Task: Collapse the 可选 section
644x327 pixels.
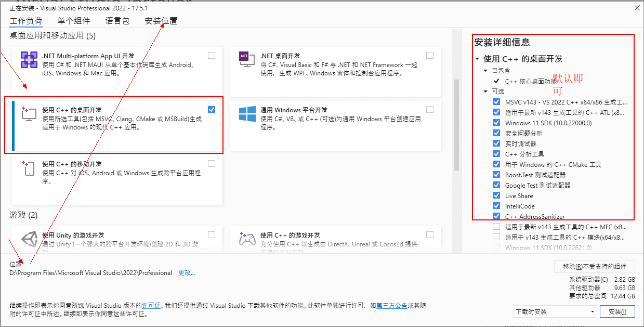Action: [486, 91]
